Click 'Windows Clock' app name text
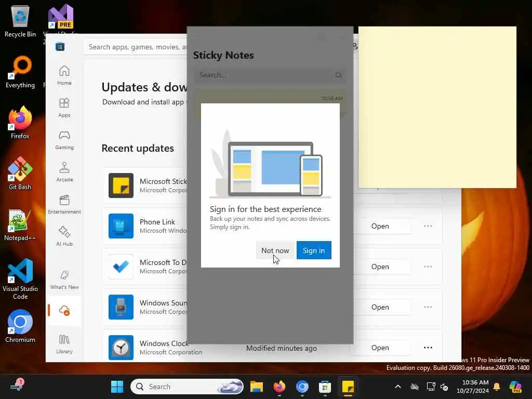 tap(164, 343)
